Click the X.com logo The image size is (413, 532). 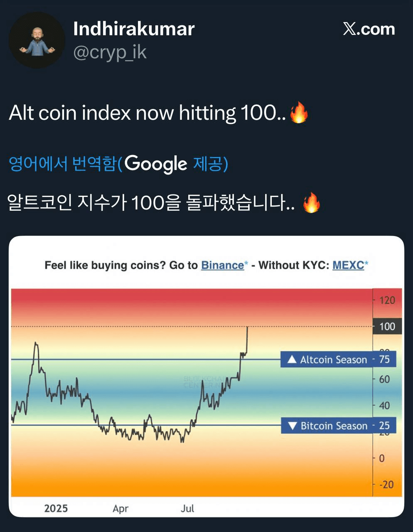(x=369, y=29)
